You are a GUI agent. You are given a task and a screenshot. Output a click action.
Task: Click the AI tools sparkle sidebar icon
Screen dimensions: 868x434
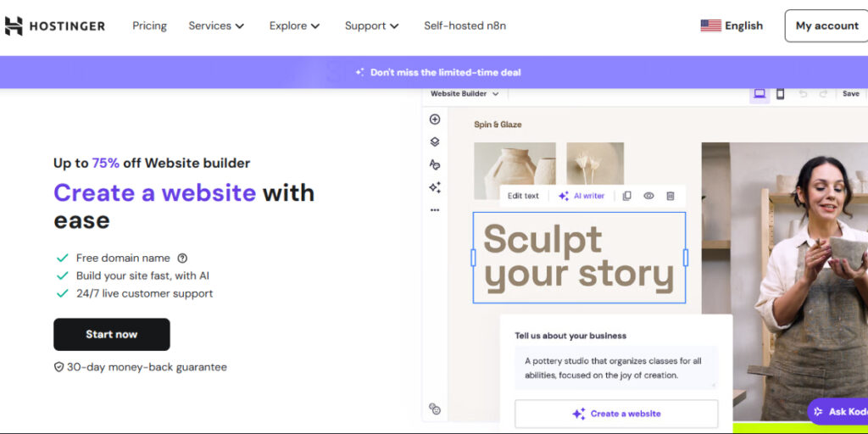435,187
